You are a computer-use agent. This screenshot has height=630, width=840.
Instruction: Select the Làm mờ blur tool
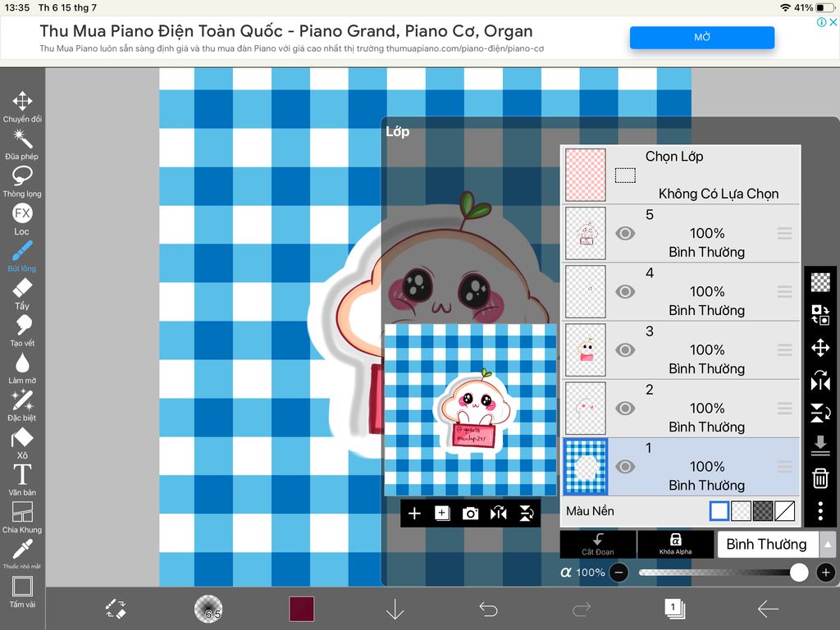click(22, 368)
